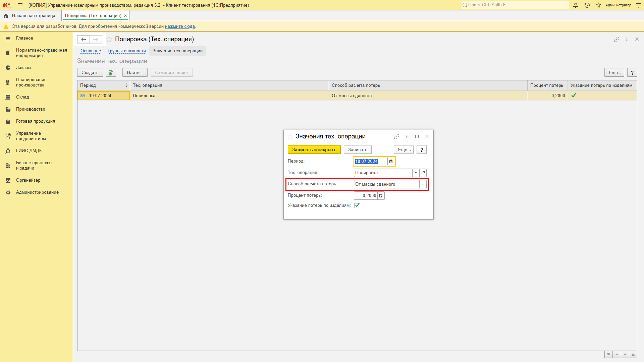Move list one row up
644x362 pixels.
(x=616, y=355)
